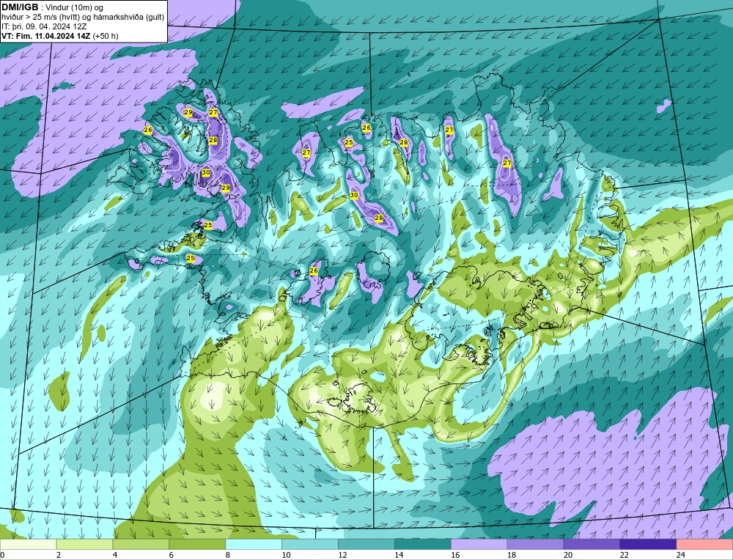
Task: Select the light cyan 8–10 m/s legend swatch
Action: click(254, 544)
